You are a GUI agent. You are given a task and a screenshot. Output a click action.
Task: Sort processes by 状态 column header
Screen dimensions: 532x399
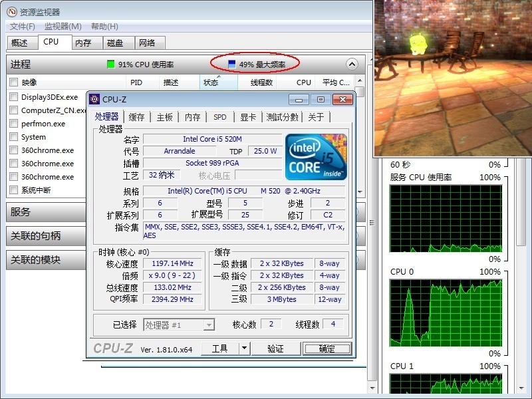coord(218,82)
